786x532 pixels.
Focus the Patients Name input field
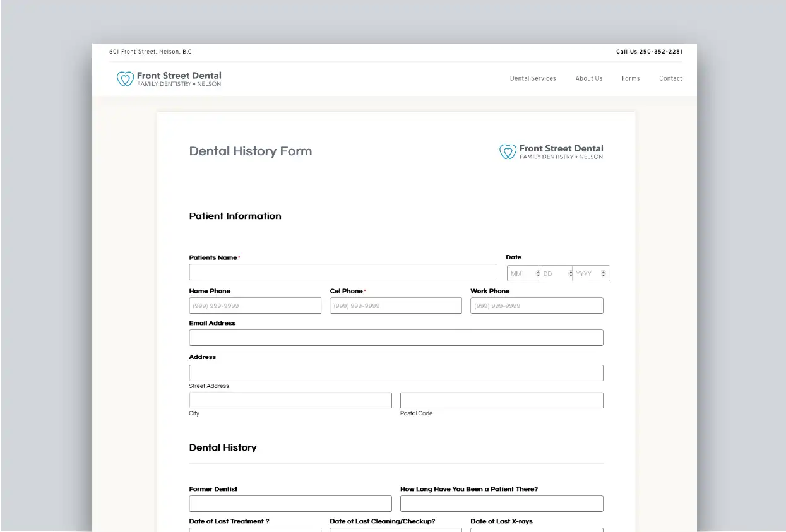coord(343,272)
